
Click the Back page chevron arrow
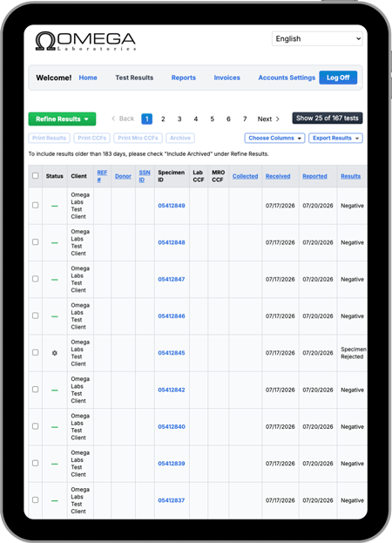[113, 119]
